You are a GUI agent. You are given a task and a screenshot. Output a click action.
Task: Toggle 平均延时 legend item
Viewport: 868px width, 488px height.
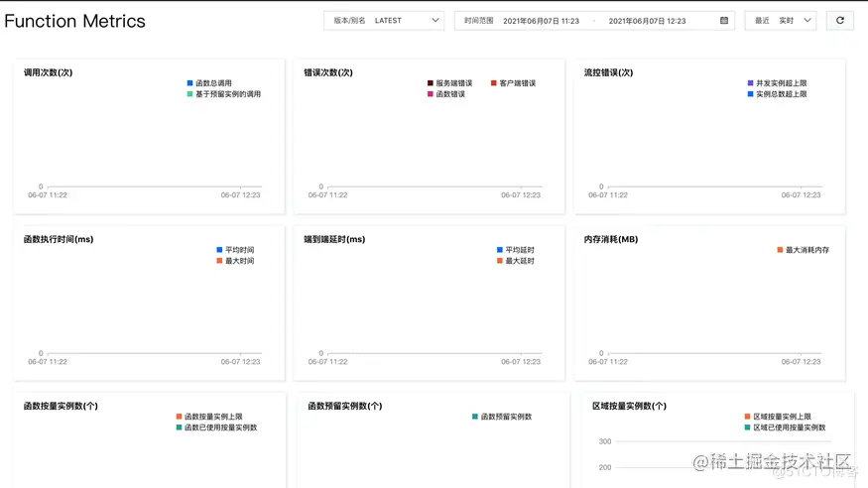[516, 250]
